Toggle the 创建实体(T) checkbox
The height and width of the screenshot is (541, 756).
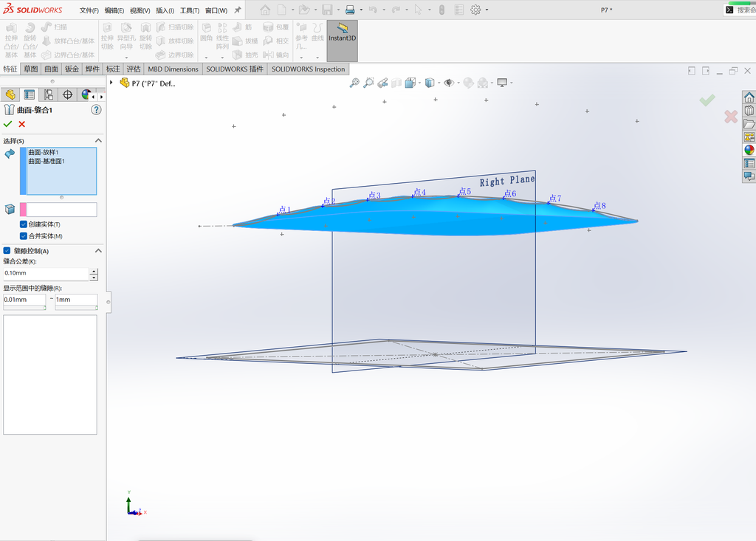tap(23, 224)
